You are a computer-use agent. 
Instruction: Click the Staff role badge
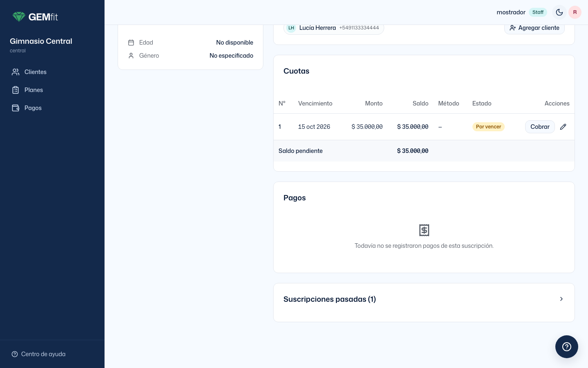538,12
